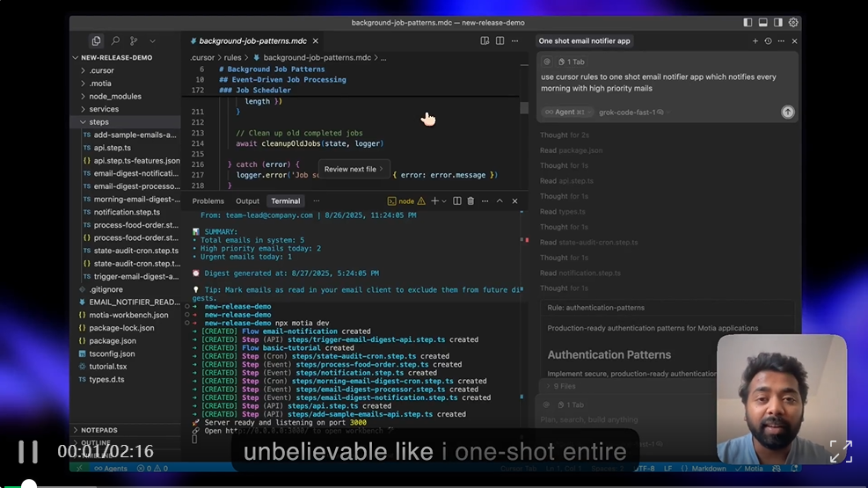Viewport: 868px width, 488px height.
Task: Close the background-job-patterns.mdc tab
Action: pyautogui.click(x=316, y=41)
